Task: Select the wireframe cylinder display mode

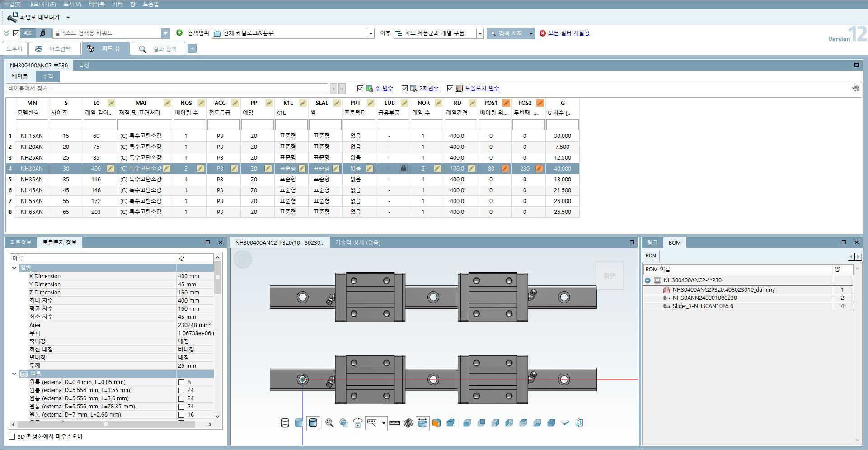Action: (x=285, y=423)
